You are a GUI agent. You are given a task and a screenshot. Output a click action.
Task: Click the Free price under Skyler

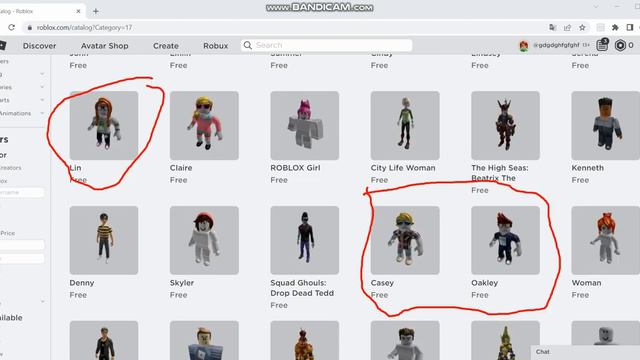[x=178, y=295]
